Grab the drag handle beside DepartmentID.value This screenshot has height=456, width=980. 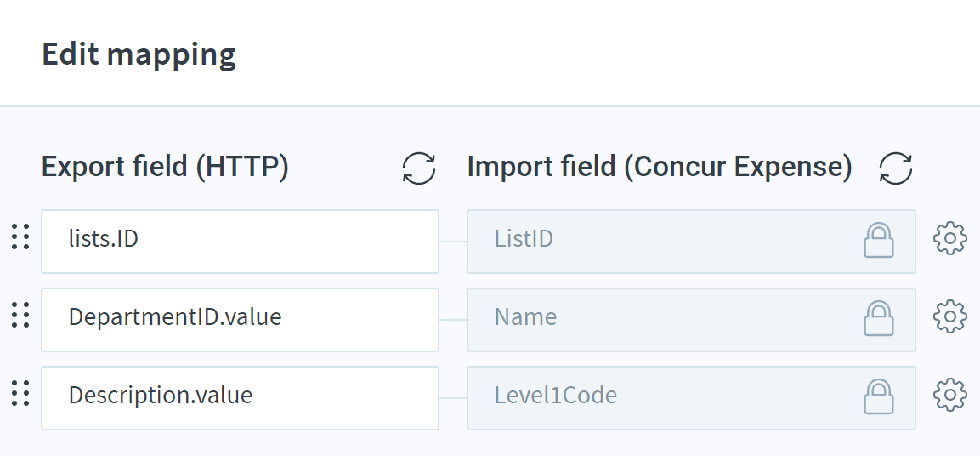tap(20, 316)
